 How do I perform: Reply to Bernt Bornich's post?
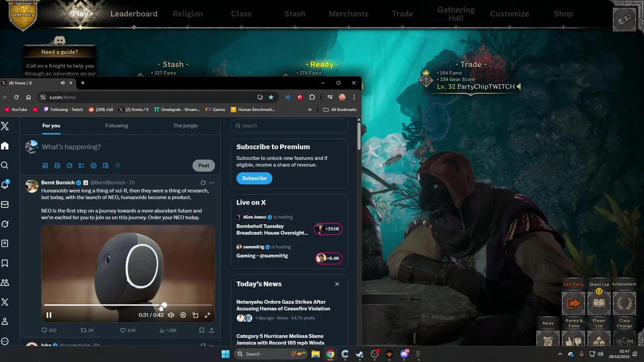[x=49, y=330]
